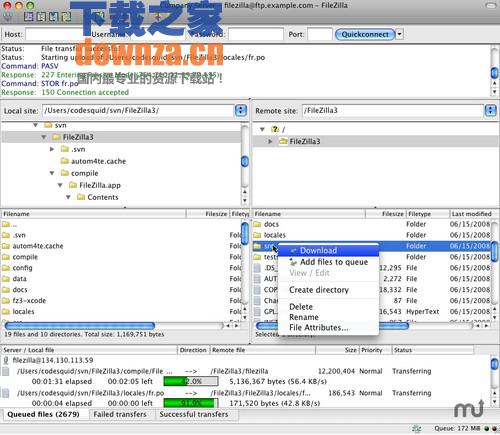
Task: Select the AUT file icon in remote list
Action: pos(257,279)
